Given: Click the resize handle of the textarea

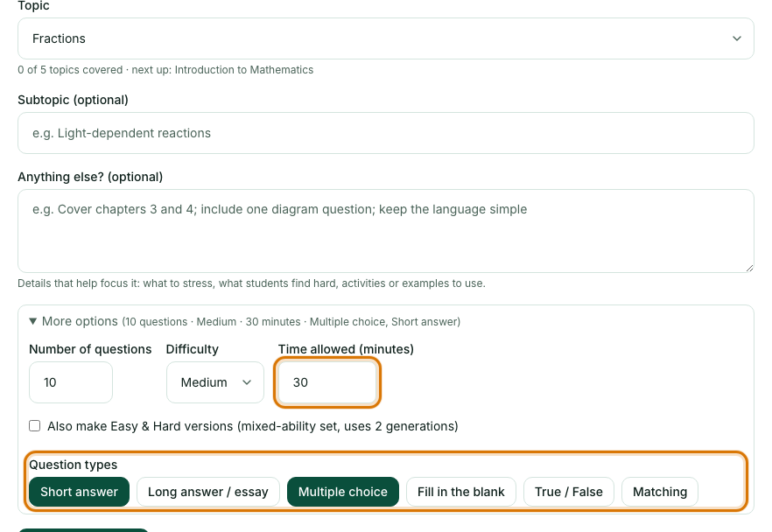Looking at the screenshot, I should [x=749, y=268].
